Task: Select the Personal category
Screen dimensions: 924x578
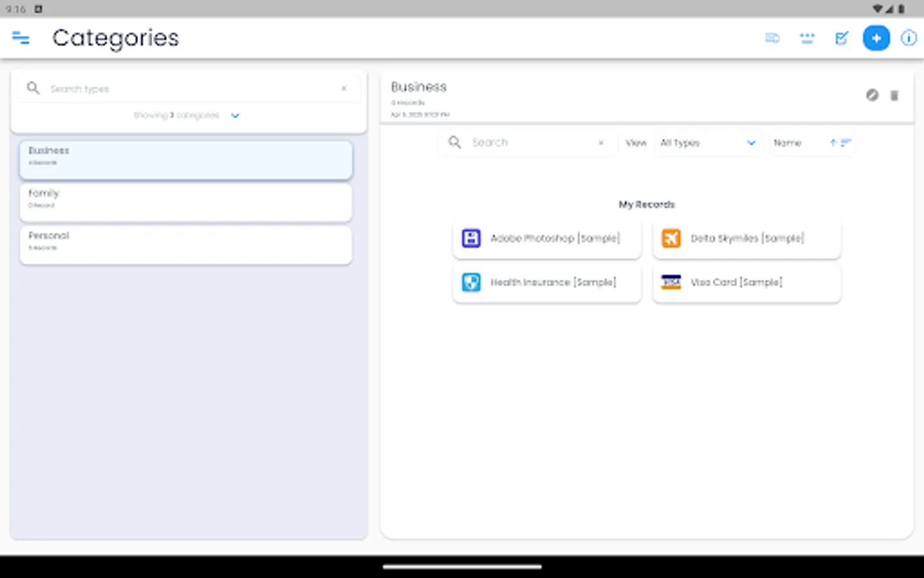Action: 185,245
